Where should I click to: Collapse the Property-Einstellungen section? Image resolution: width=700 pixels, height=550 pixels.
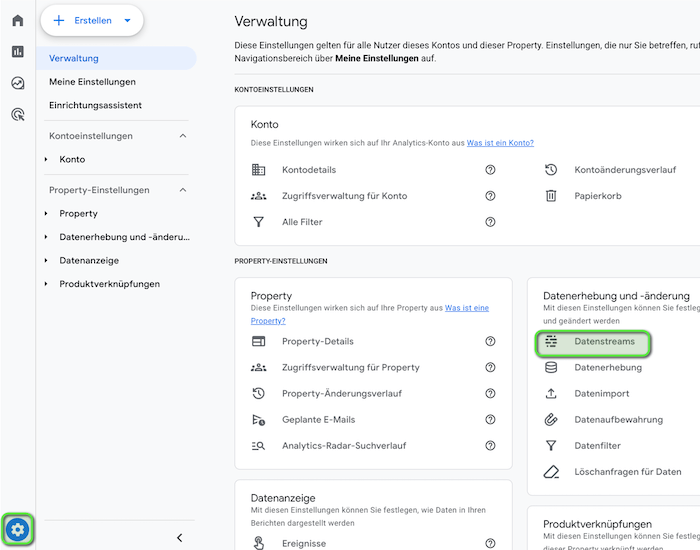click(182, 190)
